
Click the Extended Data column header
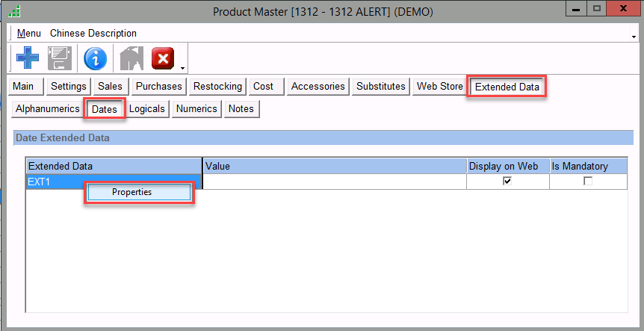(x=114, y=166)
